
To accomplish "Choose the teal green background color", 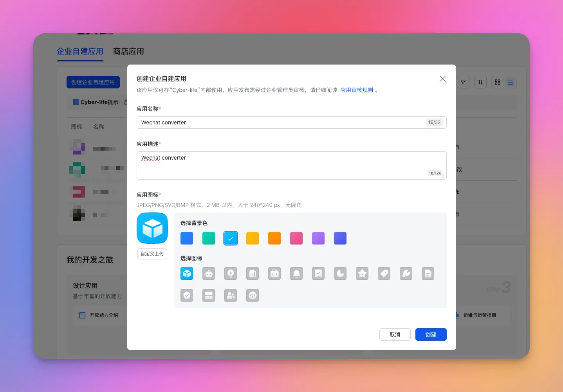I will pos(209,238).
